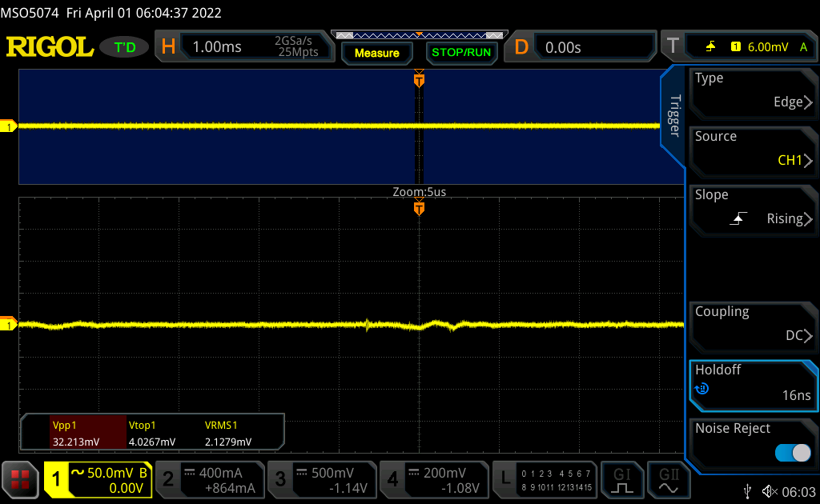Tap the T'D trigger status indicator
The height and width of the screenshot is (504, 820).
click(x=124, y=47)
